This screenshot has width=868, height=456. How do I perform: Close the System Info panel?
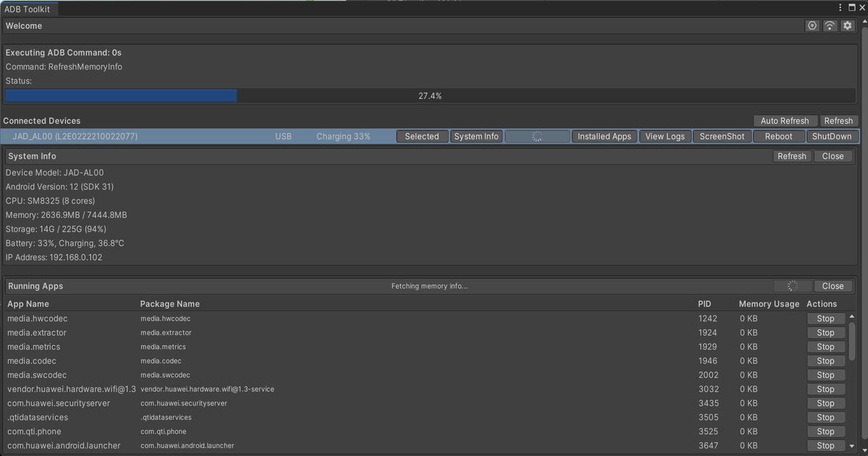click(x=833, y=156)
